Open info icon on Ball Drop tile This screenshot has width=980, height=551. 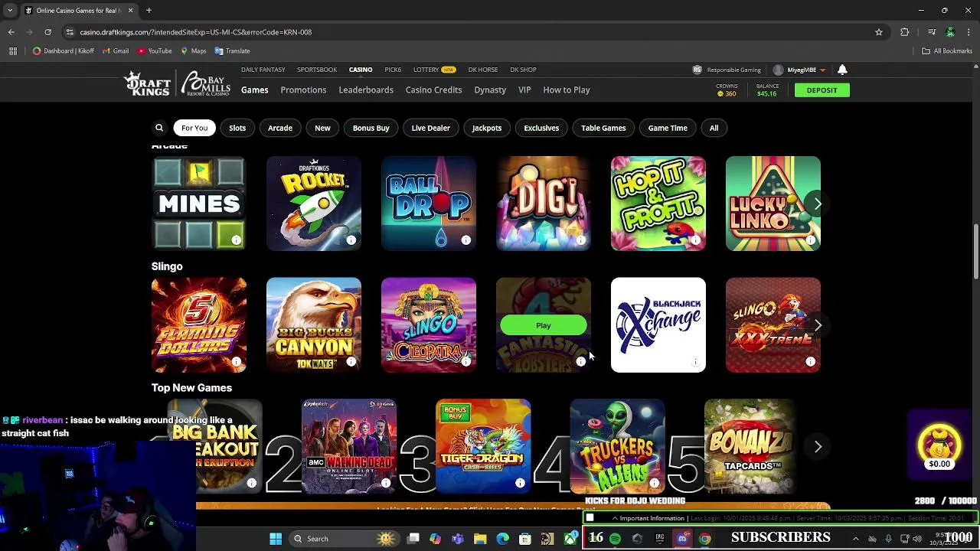tap(466, 240)
